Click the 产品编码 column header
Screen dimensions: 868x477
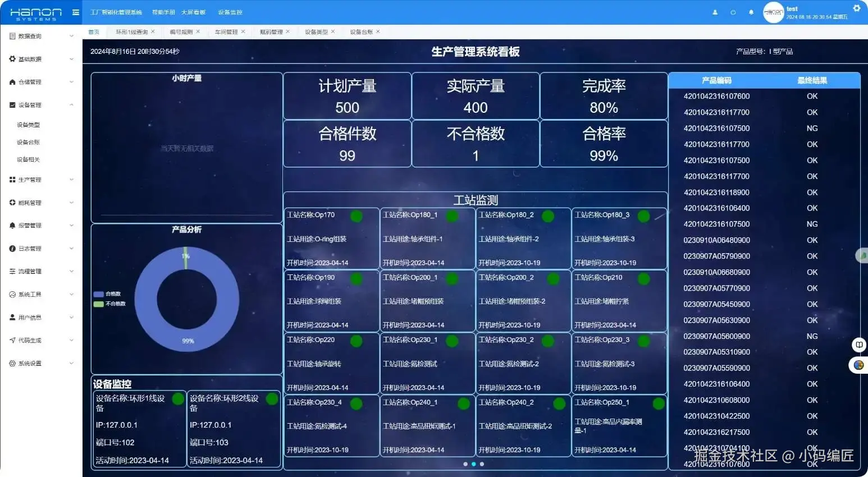pyautogui.click(x=716, y=80)
